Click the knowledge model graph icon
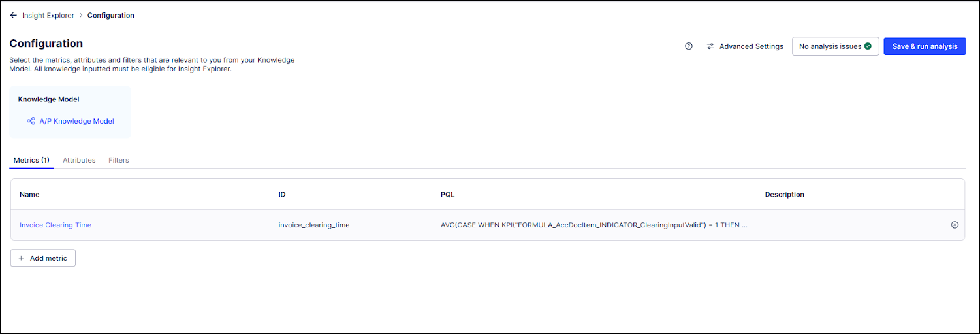 click(31, 121)
